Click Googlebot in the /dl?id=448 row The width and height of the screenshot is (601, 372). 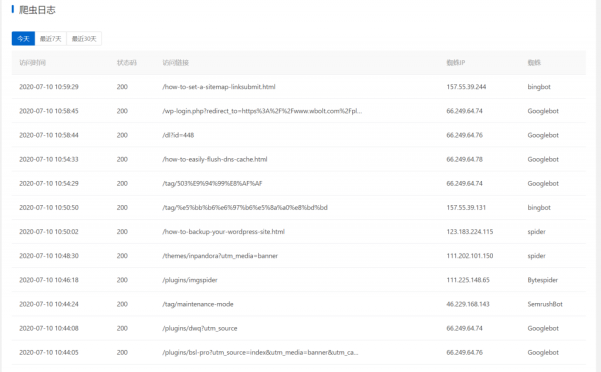(543, 135)
